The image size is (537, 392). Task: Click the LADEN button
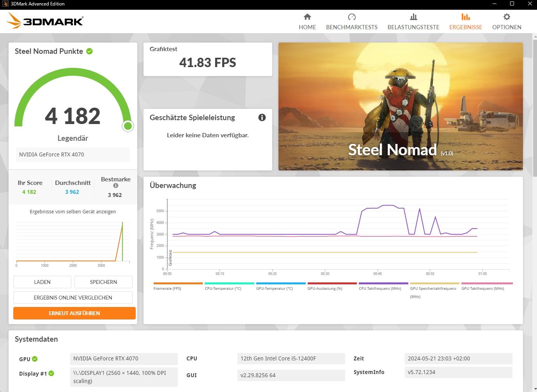pos(42,282)
